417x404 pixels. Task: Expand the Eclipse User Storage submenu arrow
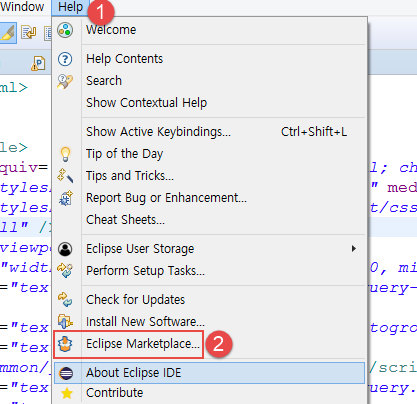point(354,249)
